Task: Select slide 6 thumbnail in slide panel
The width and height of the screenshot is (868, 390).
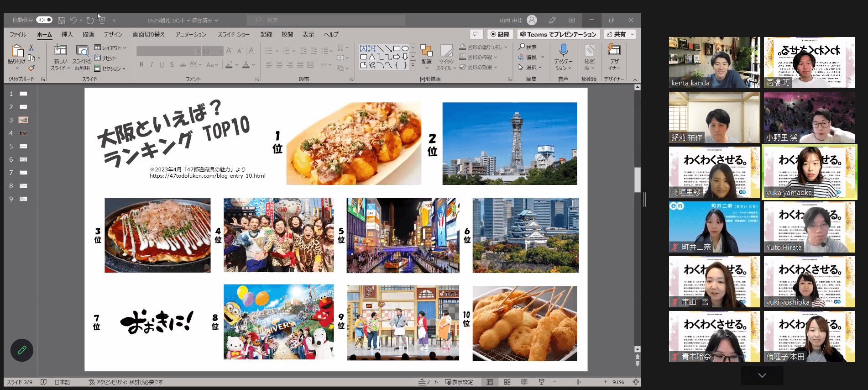Action: tap(23, 159)
